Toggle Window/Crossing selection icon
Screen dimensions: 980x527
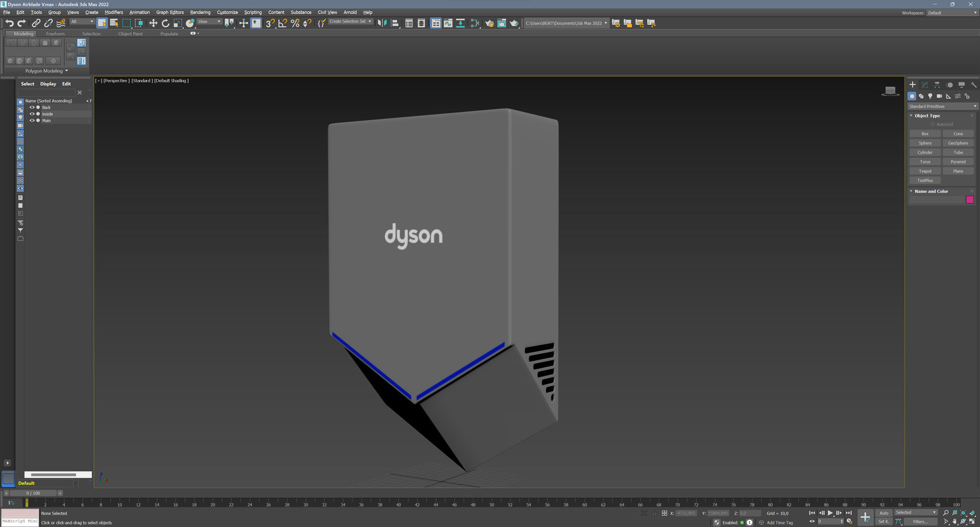[x=139, y=23]
